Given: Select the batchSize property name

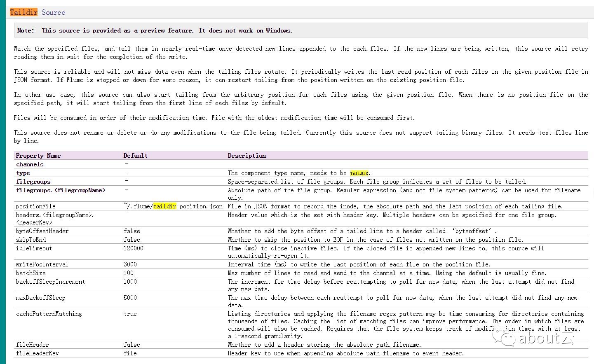Looking at the screenshot, I should 31,273.
